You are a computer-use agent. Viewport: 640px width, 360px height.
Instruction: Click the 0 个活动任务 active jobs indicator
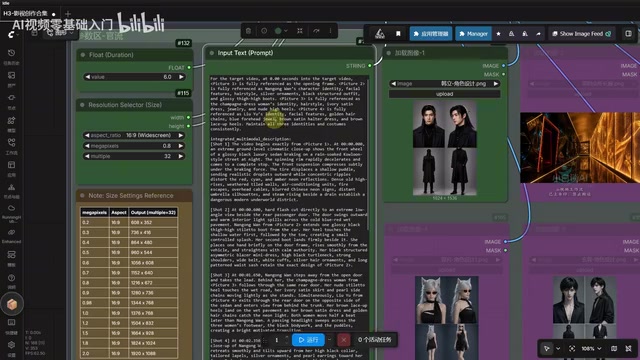coord(375,340)
